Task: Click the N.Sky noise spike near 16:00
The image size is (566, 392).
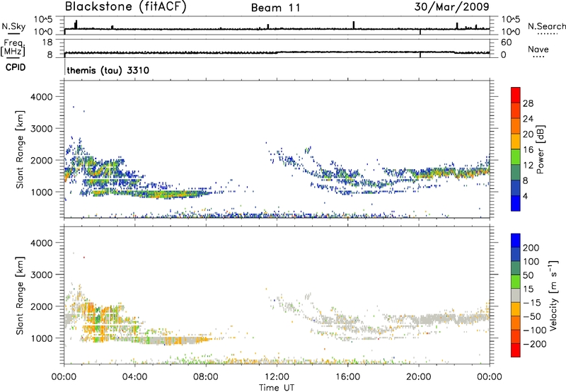Action: tap(354, 25)
